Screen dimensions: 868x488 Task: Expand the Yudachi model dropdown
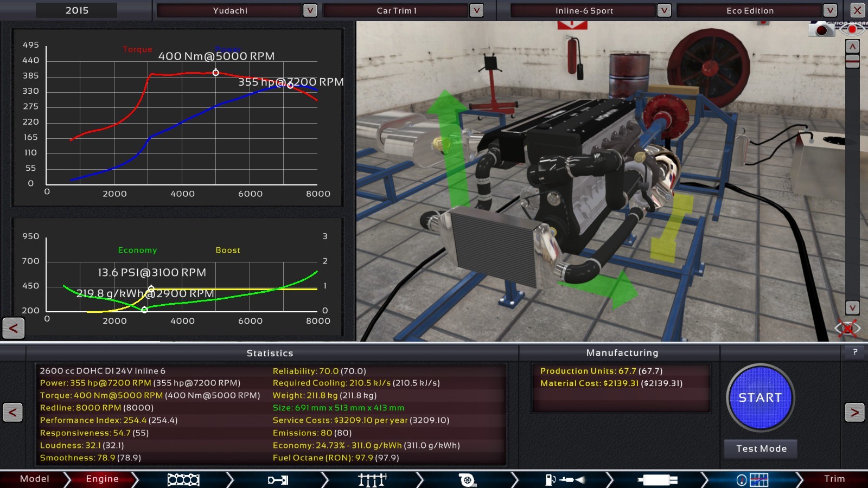[310, 10]
